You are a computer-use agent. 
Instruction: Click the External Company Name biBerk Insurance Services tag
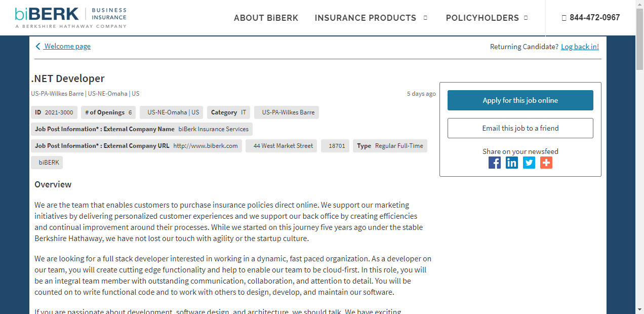tap(142, 129)
